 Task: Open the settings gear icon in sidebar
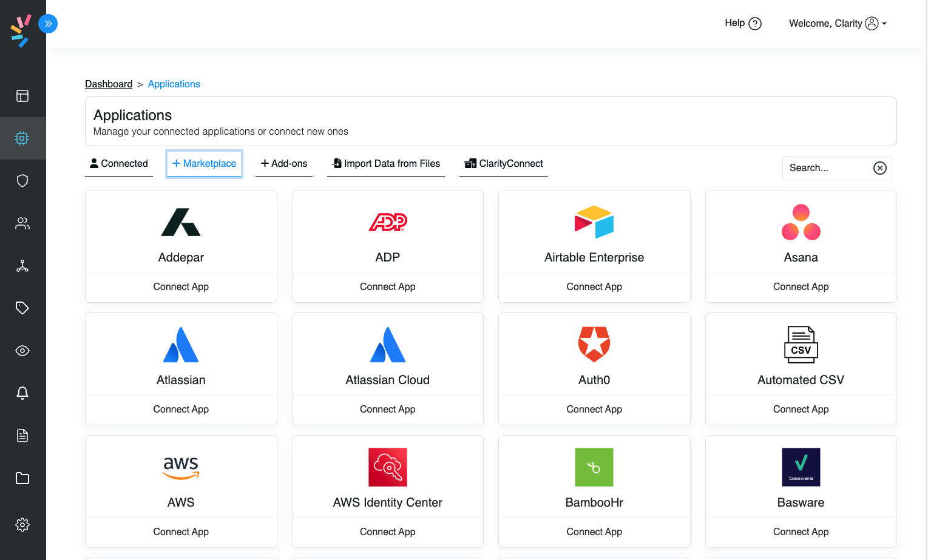click(22, 525)
